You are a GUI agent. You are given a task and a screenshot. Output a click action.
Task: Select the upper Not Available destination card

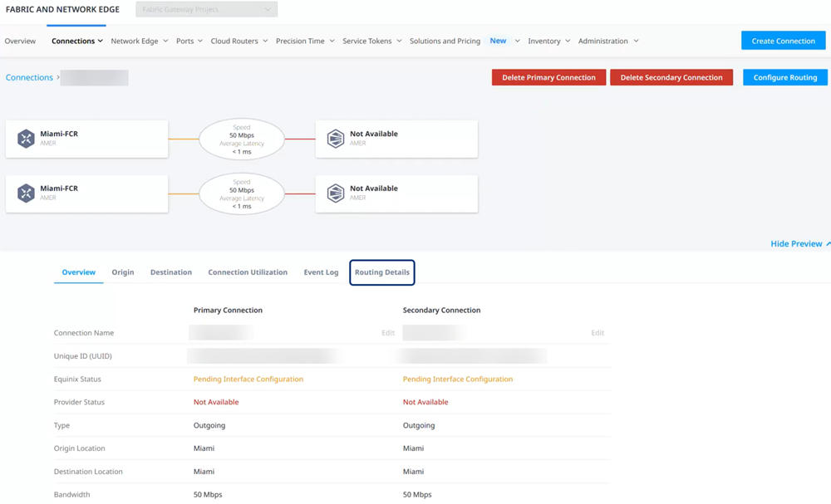[396, 139]
